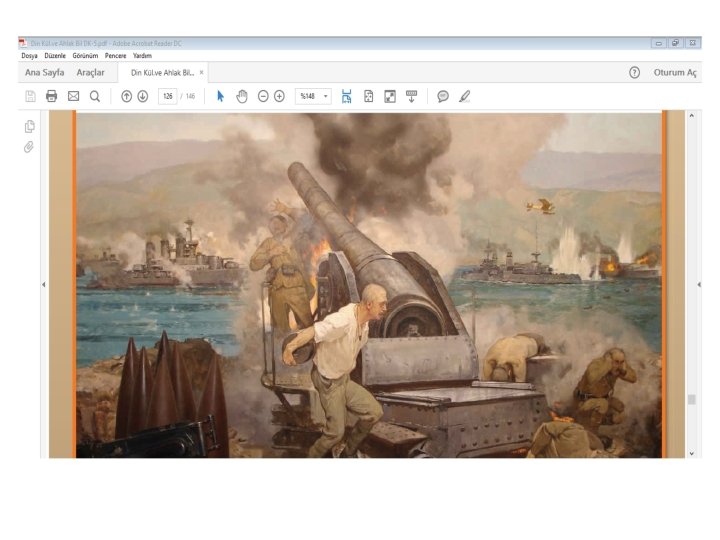Open the read mode keyboard icon

pos(411,96)
